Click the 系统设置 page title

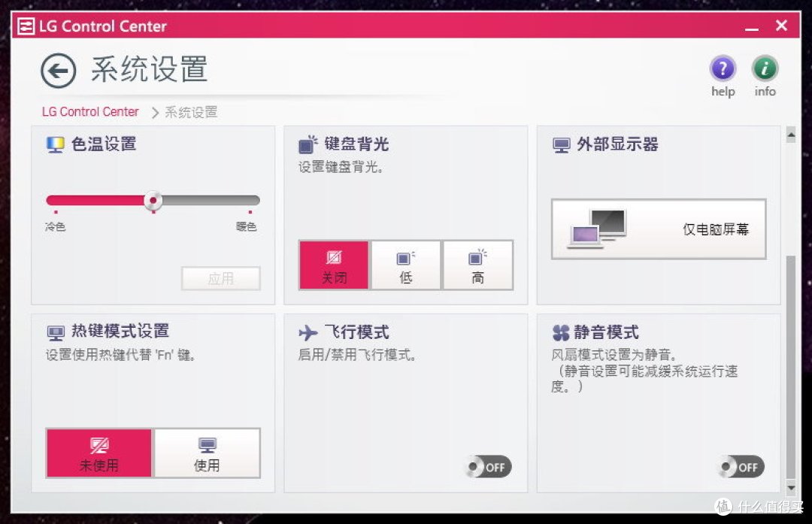point(150,69)
